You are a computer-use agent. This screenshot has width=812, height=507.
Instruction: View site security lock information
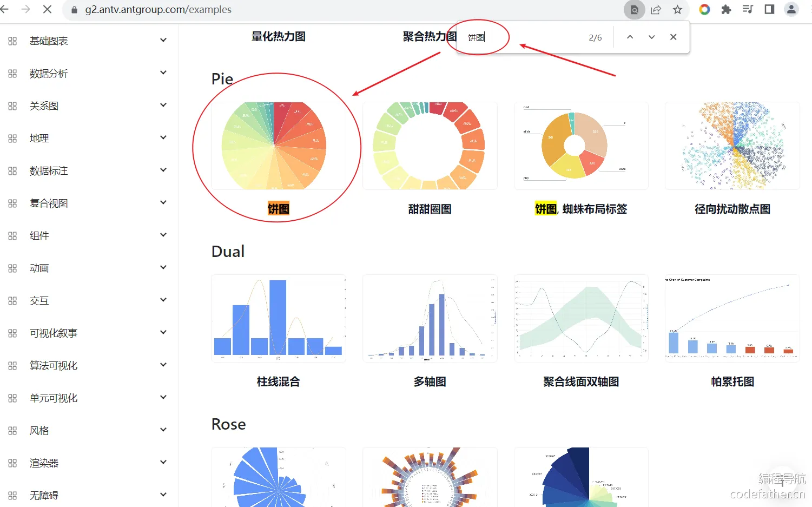(x=75, y=10)
